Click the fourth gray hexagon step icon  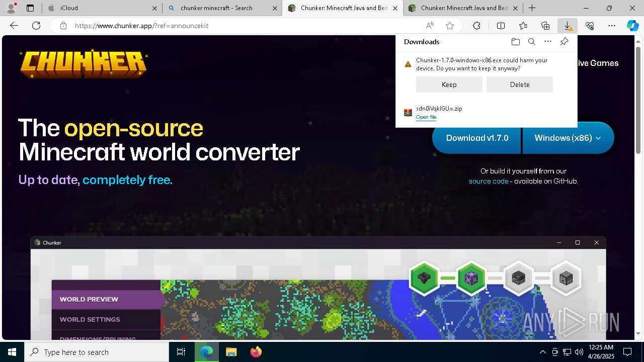click(566, 278)
